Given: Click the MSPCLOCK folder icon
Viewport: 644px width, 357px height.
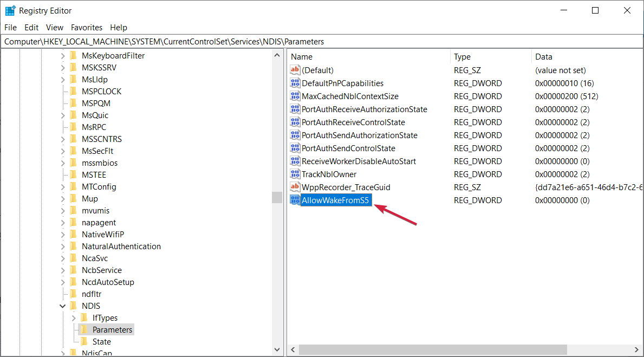Looking at the screenshot, I should 74,91.
